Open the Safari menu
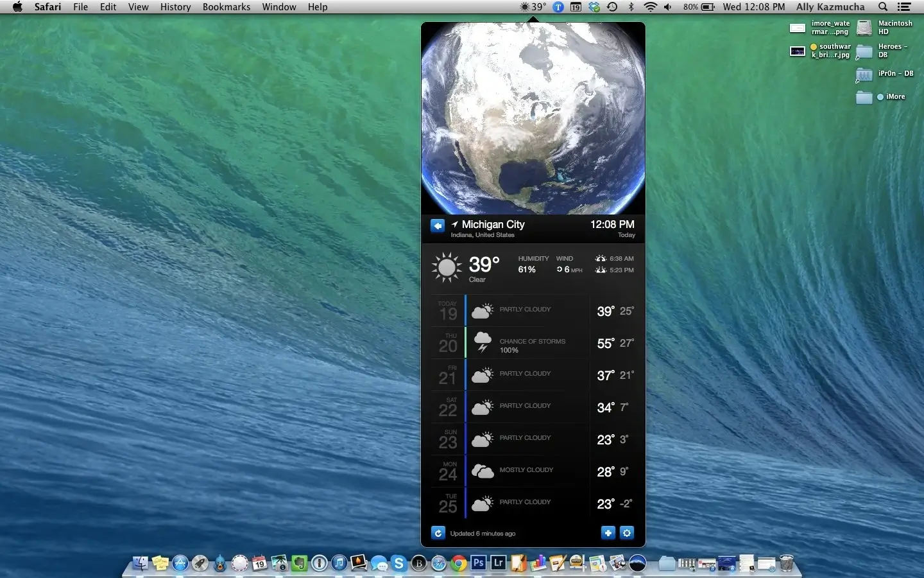The width and height of the screenshot is (924, 578). pos(48,7)
